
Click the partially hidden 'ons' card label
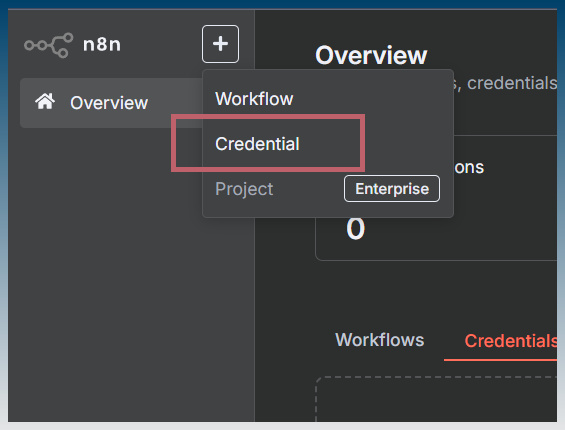(469, 168)
